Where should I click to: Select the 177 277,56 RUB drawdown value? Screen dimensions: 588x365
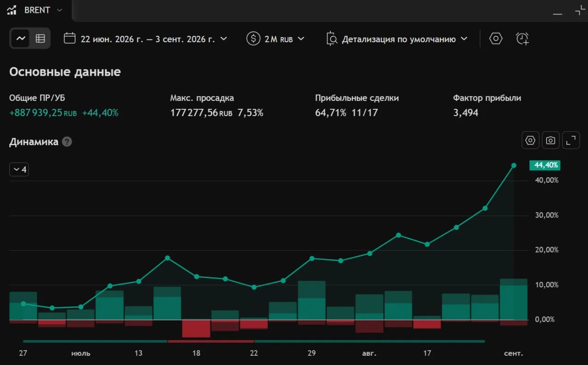201,112
